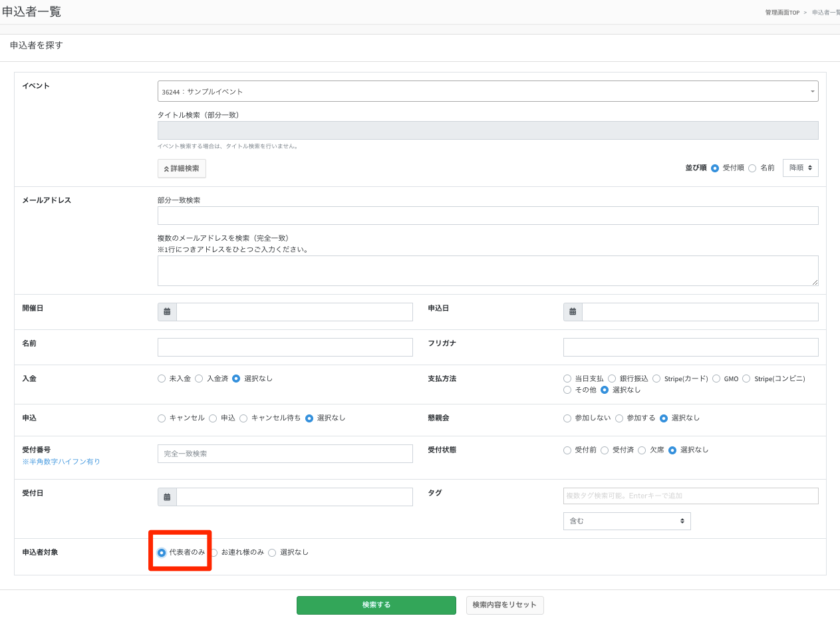Choose GMO payment method
Image resolution: width=840 pixels, height=624 pixels.
pyautogui.click(x=716, y=379)
